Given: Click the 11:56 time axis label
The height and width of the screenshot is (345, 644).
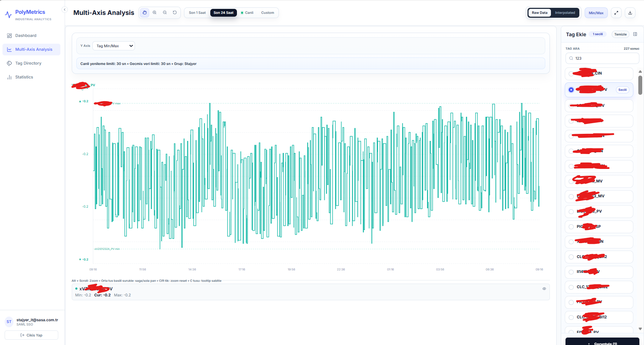Looking at the screenshot, I should [143, 269].
